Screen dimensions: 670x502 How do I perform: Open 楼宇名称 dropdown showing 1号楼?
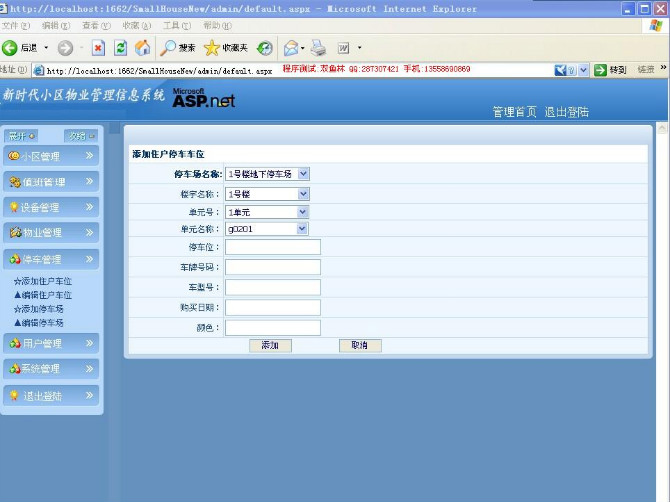coord(303,194)
